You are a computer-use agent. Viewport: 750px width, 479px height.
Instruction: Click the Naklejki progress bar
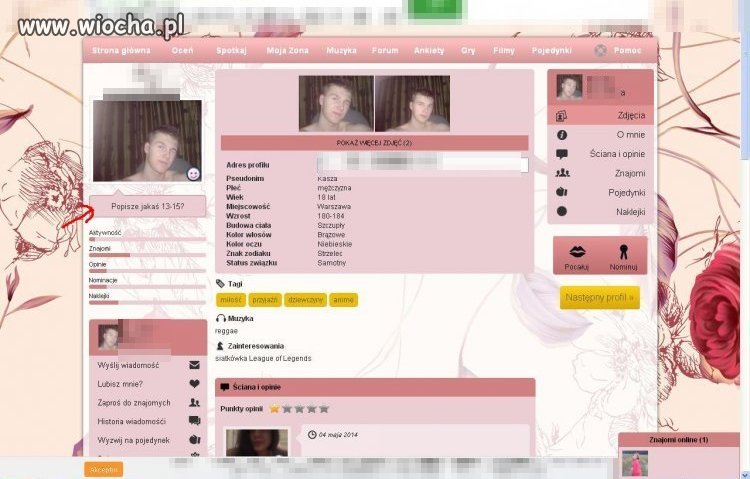tap(147, 302)
